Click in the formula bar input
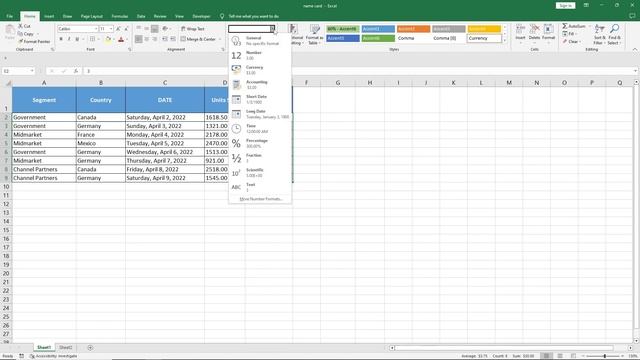This screenshot has width=640, height=360. (358, 71)
